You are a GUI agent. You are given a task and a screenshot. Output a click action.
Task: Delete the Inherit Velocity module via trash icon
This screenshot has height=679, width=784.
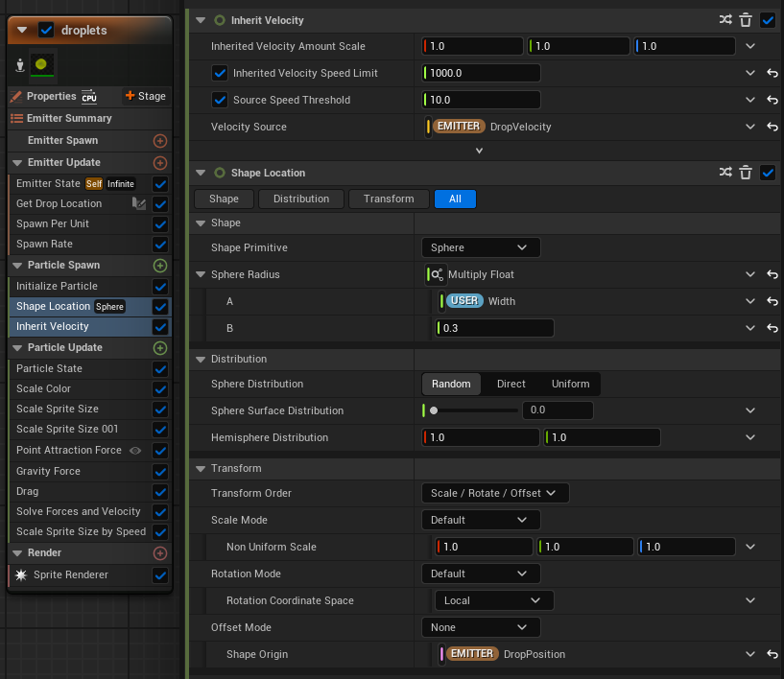pos(746,19)
